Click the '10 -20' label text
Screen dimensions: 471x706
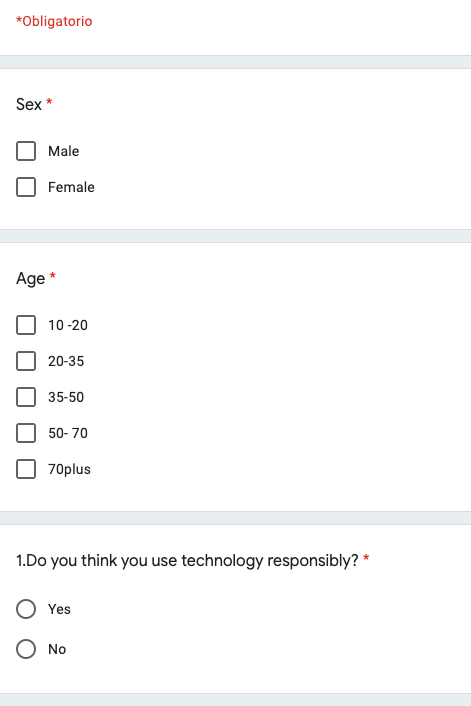[x=68, y=325]
